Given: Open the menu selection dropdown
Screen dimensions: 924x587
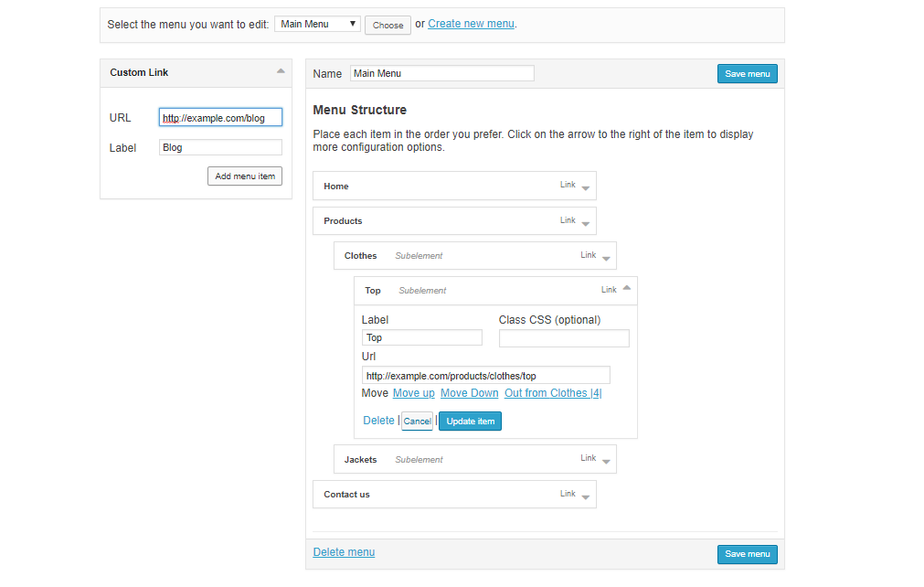Looking at the screenshot, I should pyautogui.click(x=317, y=24).
